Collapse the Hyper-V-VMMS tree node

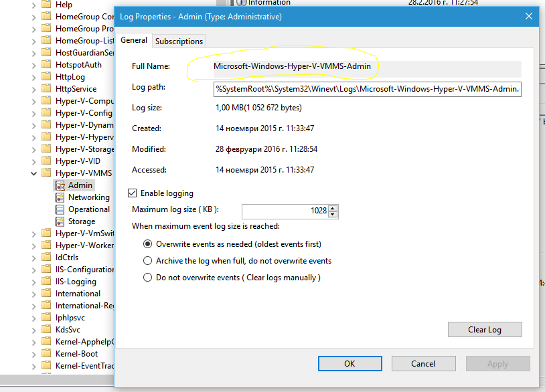tap(34, 173)
